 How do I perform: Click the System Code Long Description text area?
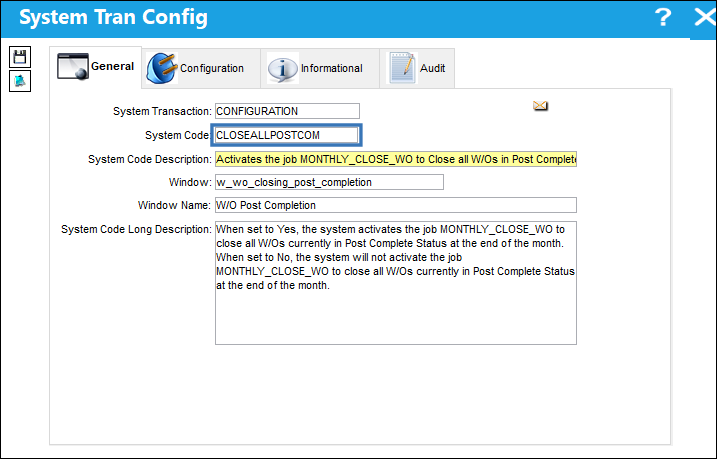click(x=396, y=283)
